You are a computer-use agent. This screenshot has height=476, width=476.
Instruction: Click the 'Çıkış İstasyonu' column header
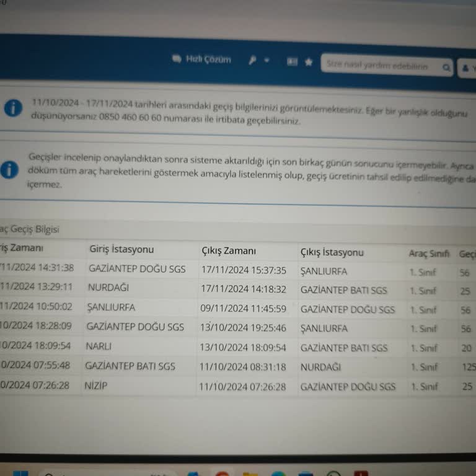coord(332,252)
